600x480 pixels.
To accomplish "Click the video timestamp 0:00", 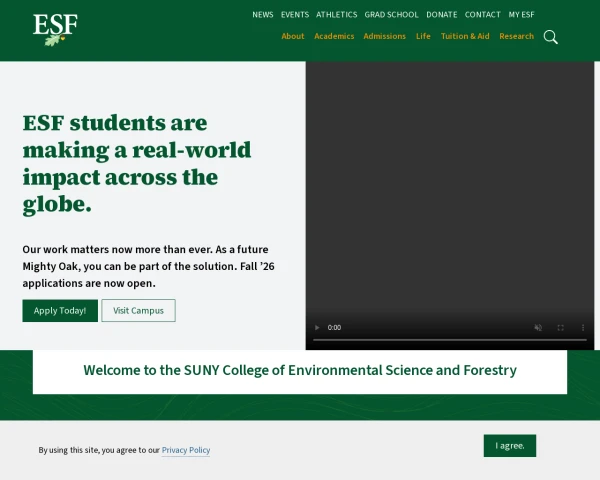I will click(334, 328).
